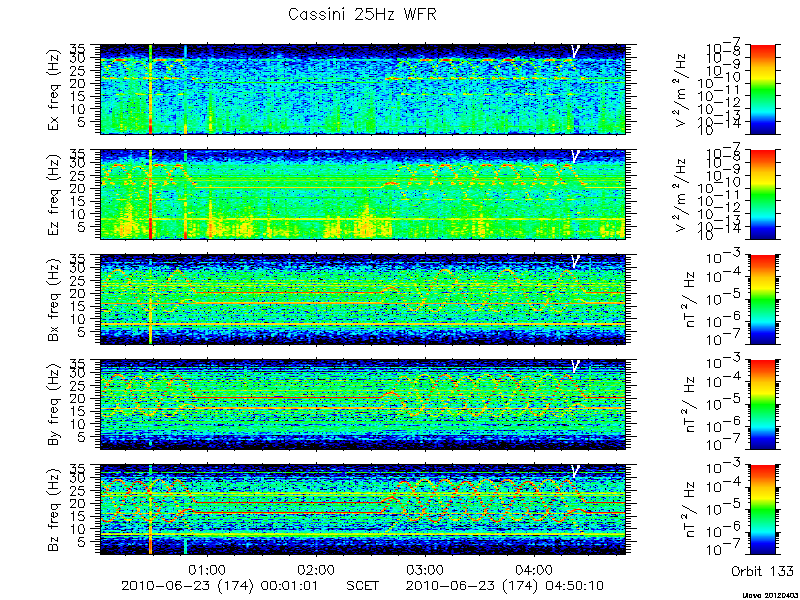Screen dimensions: 800x600
Task: Select the Bx freq (Hz) axis label
Action: (x=55, y=301)
